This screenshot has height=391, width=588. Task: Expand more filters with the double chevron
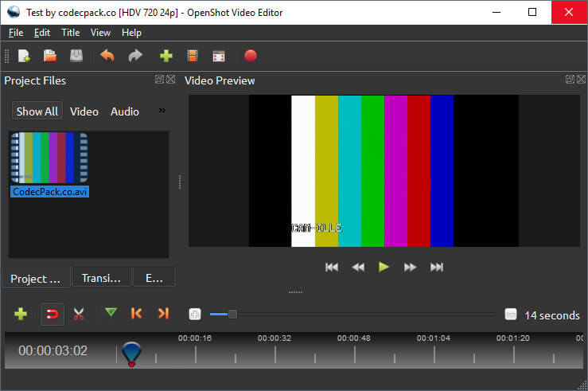pos(162,111)
